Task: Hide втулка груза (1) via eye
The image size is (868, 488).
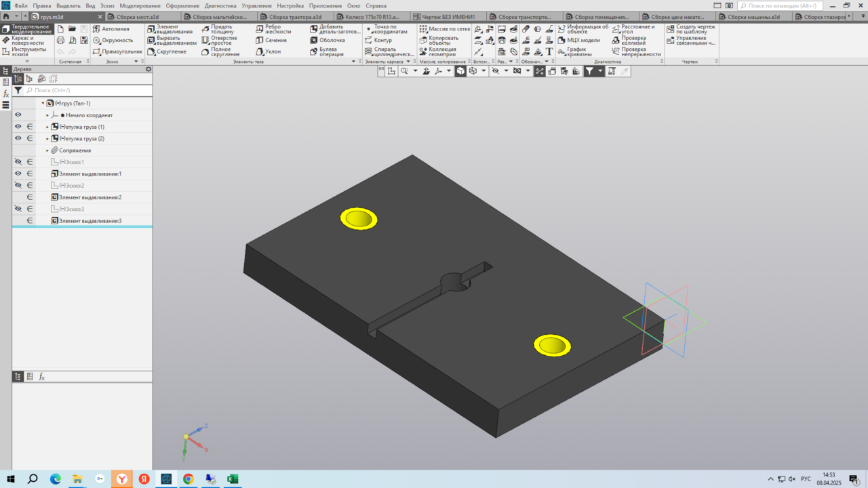Action: [x=18, y=127]
